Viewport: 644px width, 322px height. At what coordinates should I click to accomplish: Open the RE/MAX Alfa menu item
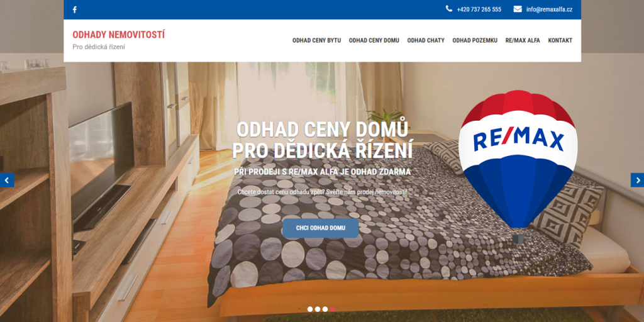(523, 40)
